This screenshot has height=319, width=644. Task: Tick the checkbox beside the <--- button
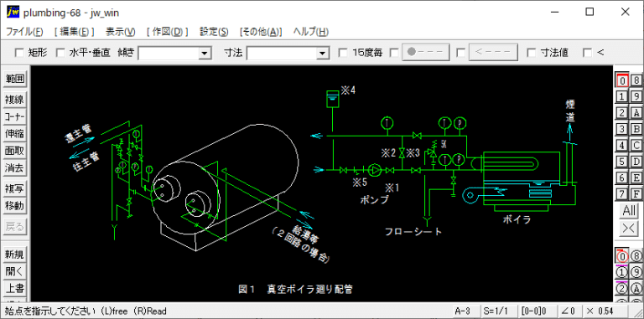(x=461, y=53)
